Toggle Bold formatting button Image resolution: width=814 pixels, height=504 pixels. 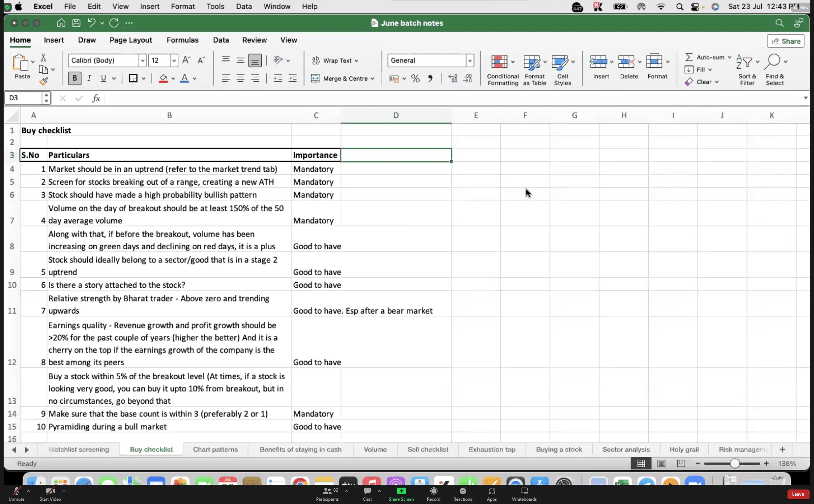point(74,78)
